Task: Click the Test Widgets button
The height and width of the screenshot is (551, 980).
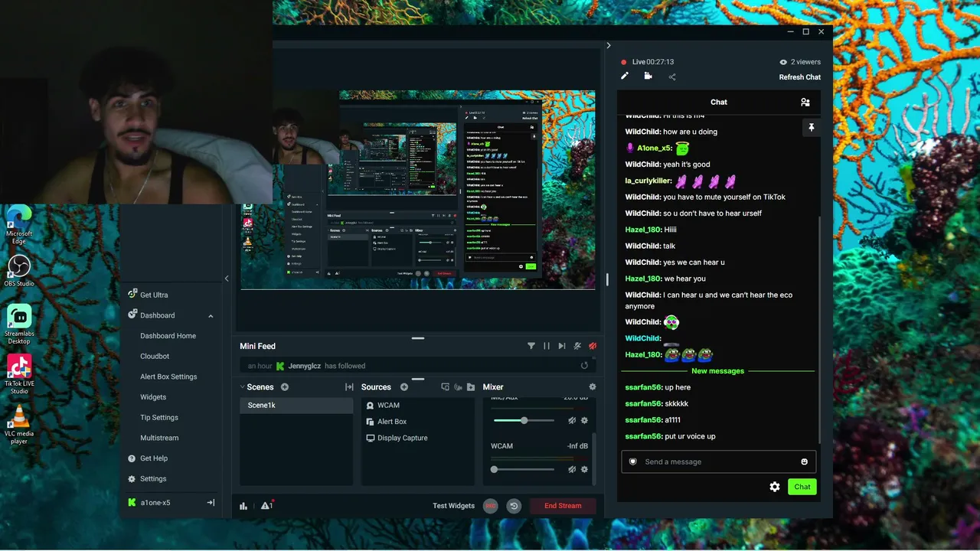Action: tap(453, 506)
